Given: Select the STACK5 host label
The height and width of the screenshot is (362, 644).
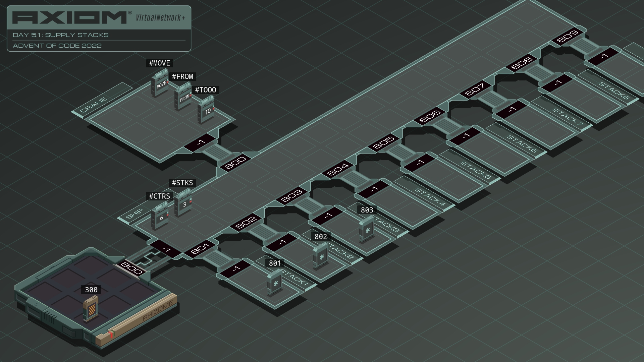Looking at the screenshot, I should (476, 170).
